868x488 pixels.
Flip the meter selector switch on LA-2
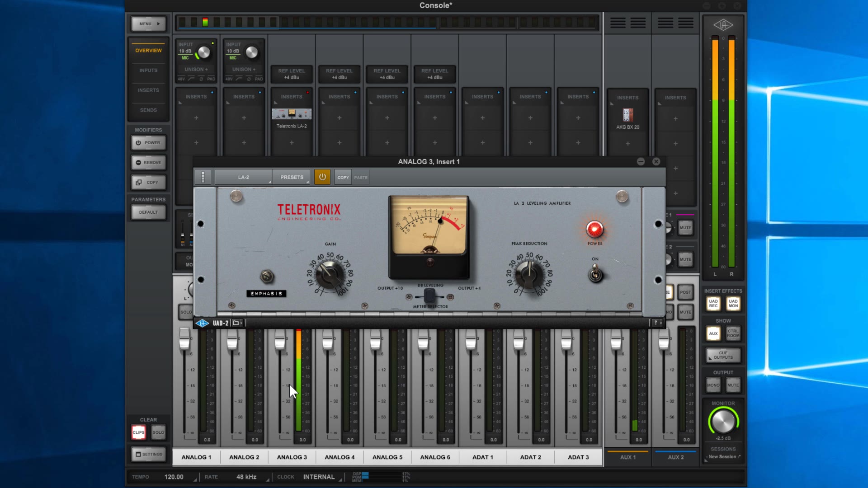429,296
